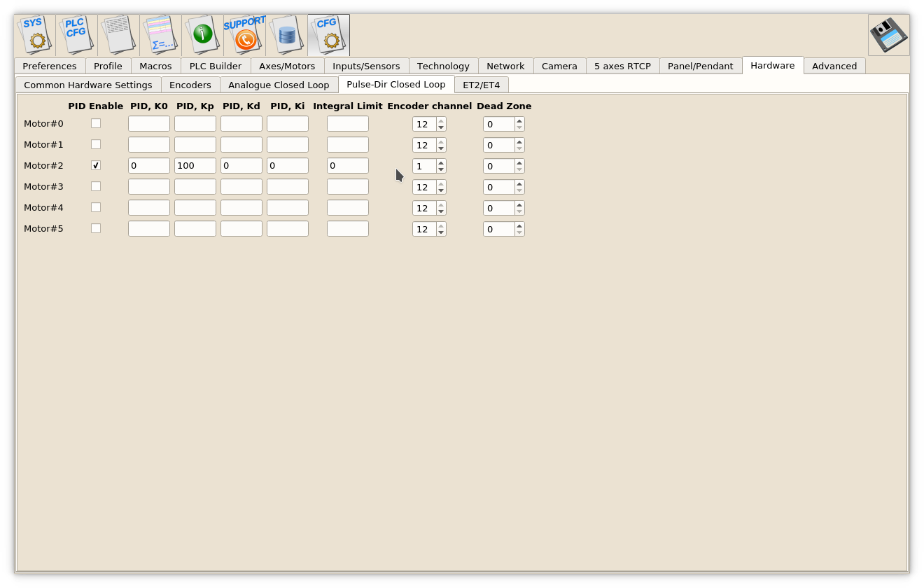Tick the Motor#5 PID Enable checkbox
Screen dimensions: 924x588
coord(96,229)
